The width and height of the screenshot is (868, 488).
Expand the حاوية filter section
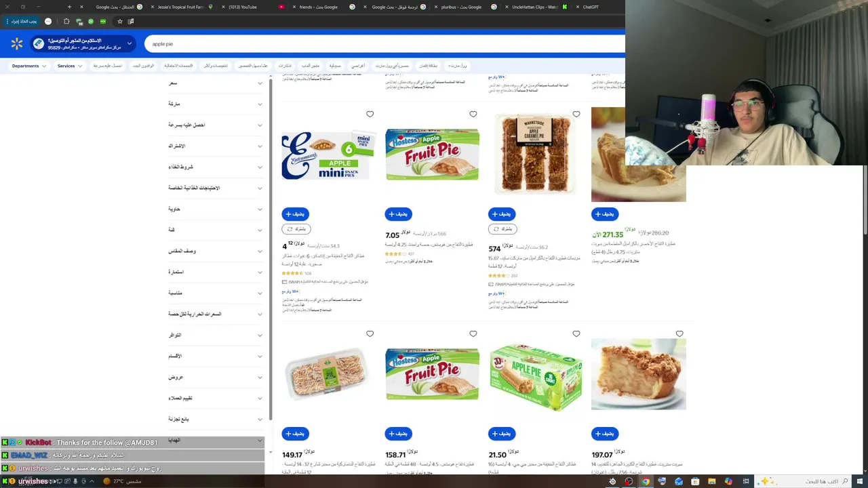pos(216,209)
